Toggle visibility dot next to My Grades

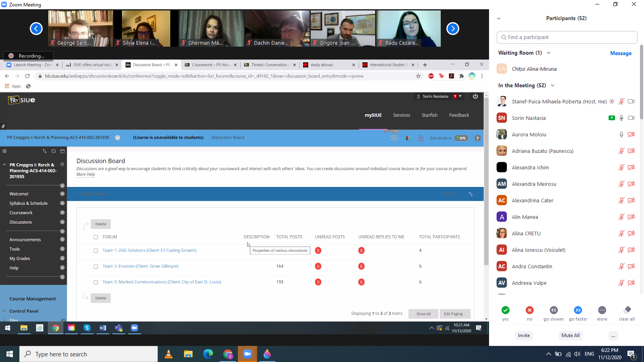(x=62, y=258)
